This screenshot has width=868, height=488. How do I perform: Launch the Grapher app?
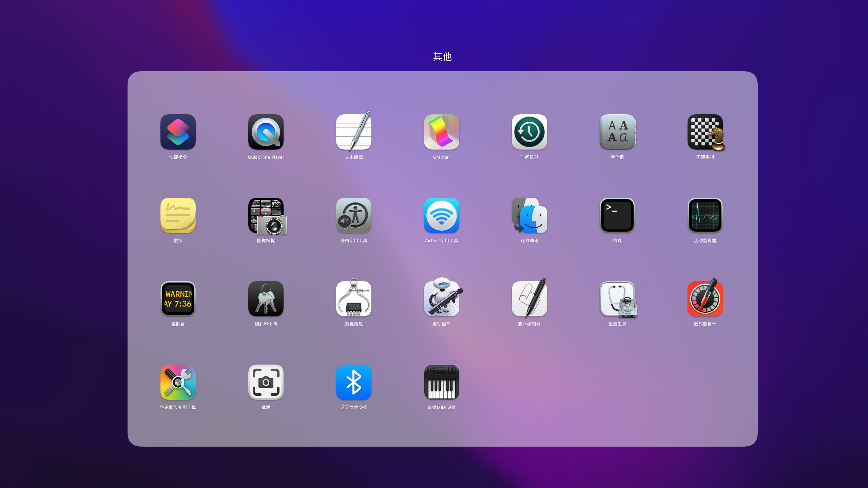pyautogui.click(x=442, y=132)
